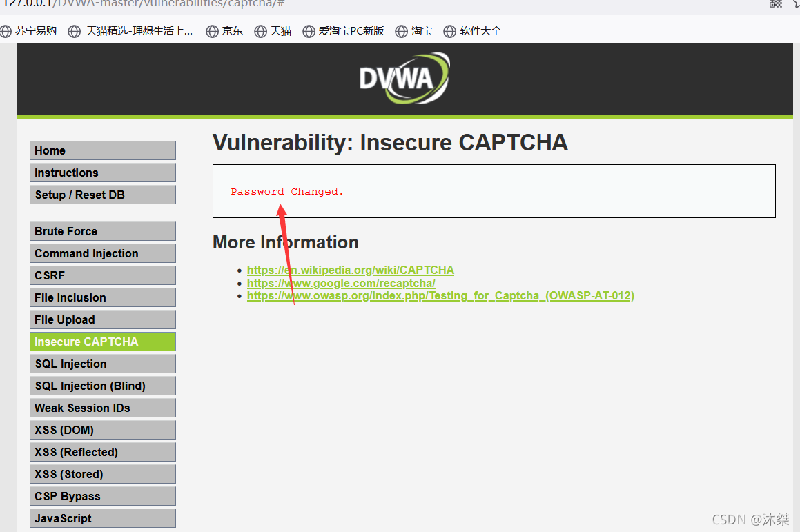This screenshot has height=532, width=800.
Task: Open File Inclusion in sidebar
Action: click(x=103, y=297)
